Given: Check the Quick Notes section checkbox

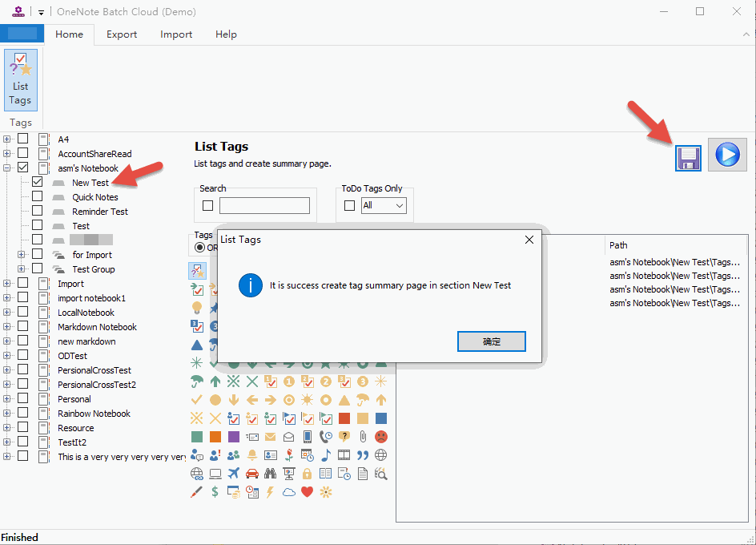Looking at the screenshot, I should (x=37, y=196).
